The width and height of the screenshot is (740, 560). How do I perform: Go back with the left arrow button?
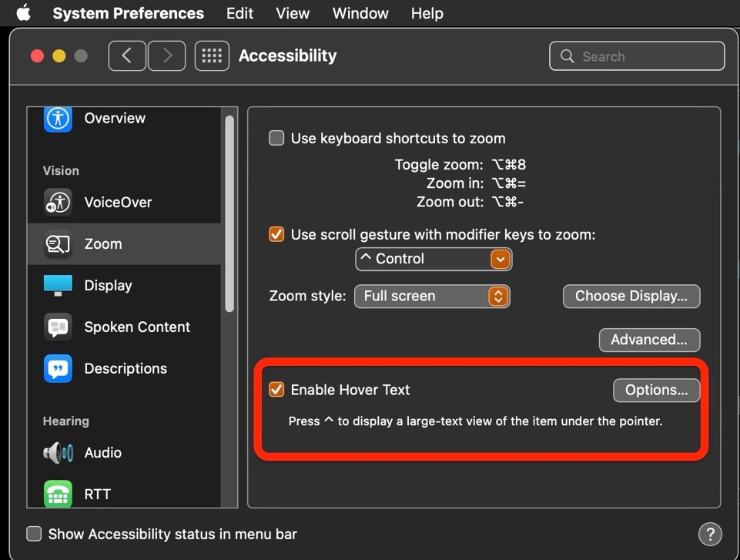[127, 55]
